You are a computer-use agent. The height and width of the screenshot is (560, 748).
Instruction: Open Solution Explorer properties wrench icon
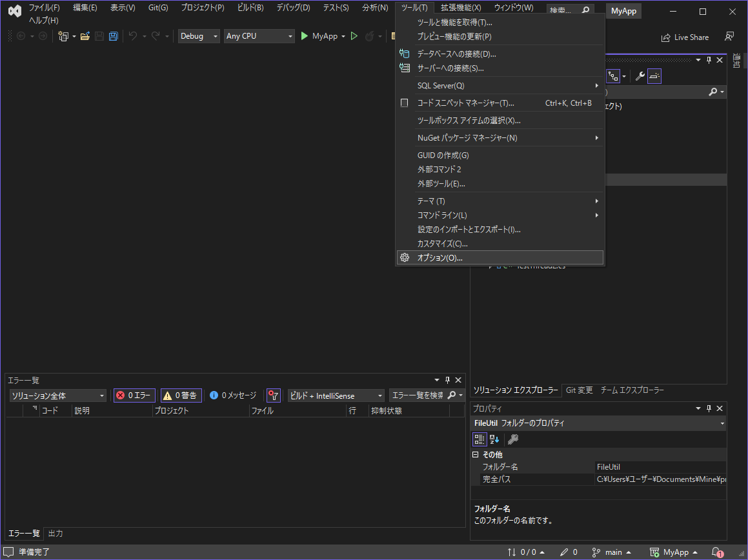[x=640, y=75]
